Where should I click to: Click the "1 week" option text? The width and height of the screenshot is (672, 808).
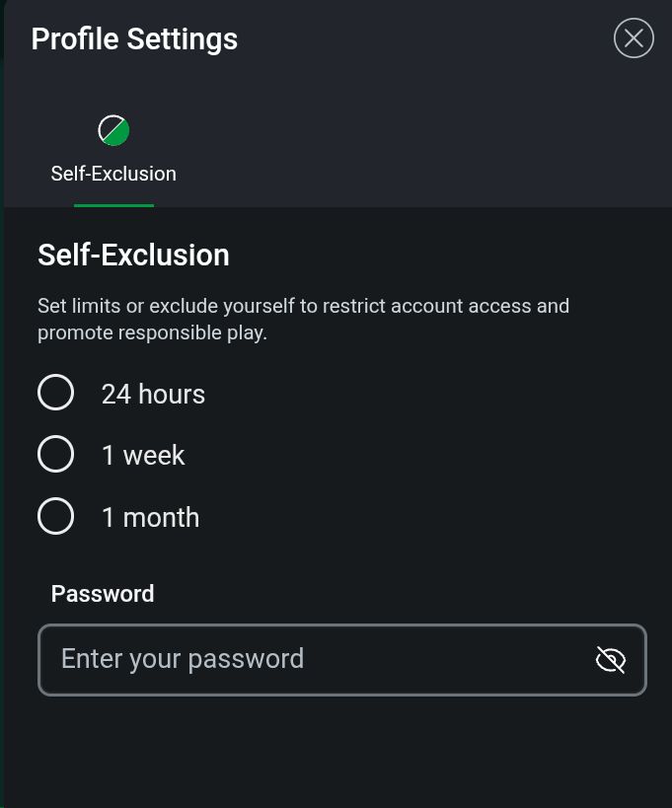[143, 455]
